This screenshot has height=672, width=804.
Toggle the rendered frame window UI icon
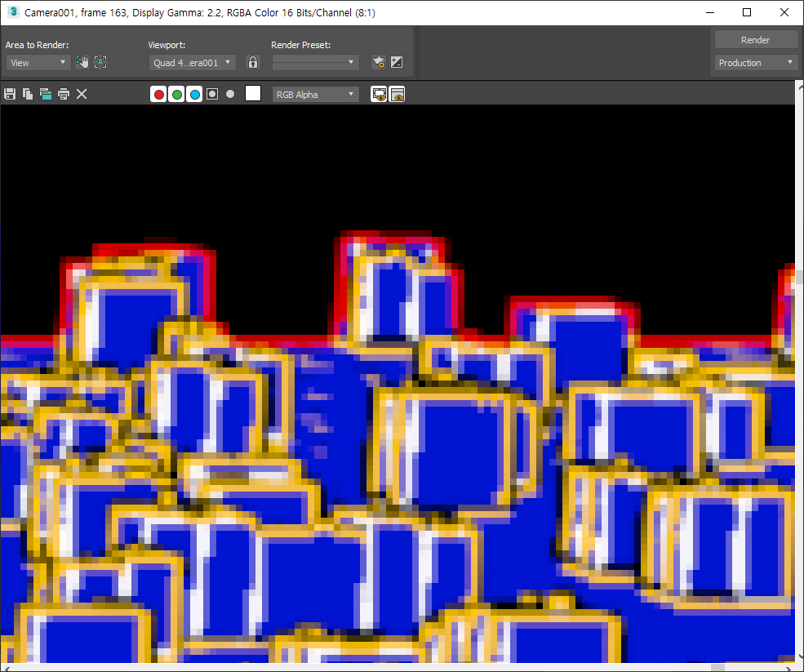(x=397, y=95)
